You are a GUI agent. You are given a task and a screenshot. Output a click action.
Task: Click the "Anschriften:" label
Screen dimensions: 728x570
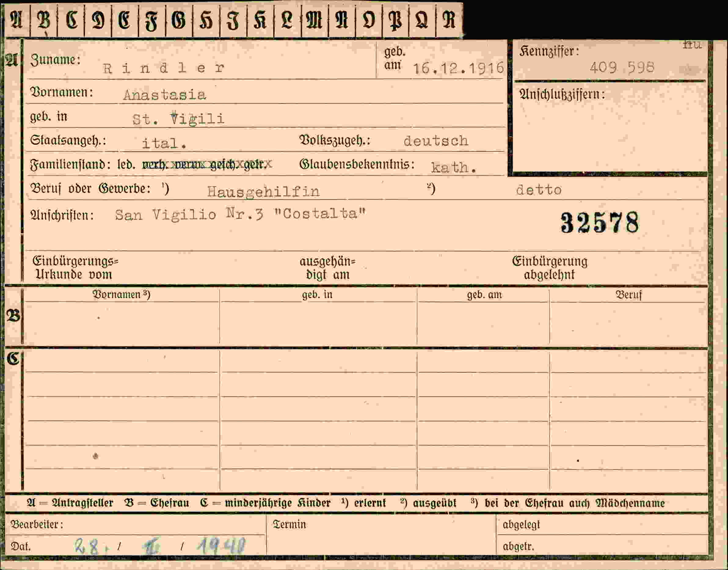[62, 215]
